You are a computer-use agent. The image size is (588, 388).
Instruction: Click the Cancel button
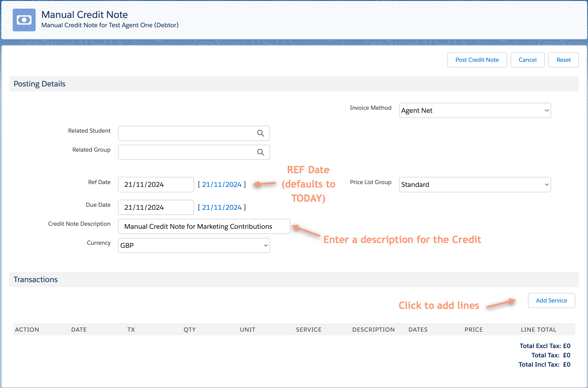[x=527, y=60]
